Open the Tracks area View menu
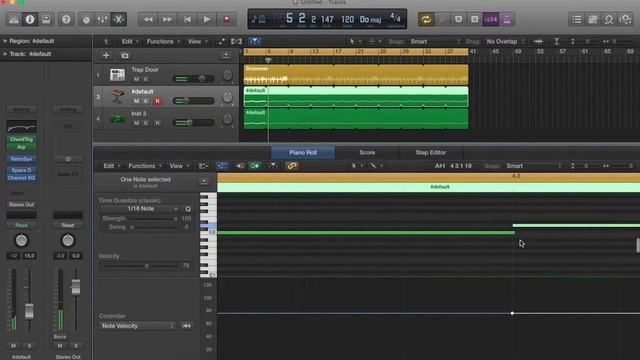This screenshot has width=640, height=360. point(197,41)
